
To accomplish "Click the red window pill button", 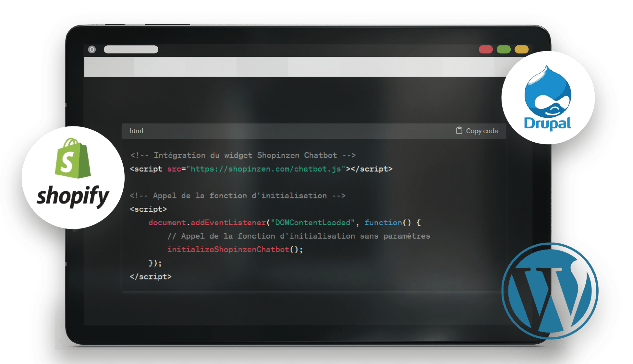I will click(x=486, y=49).
